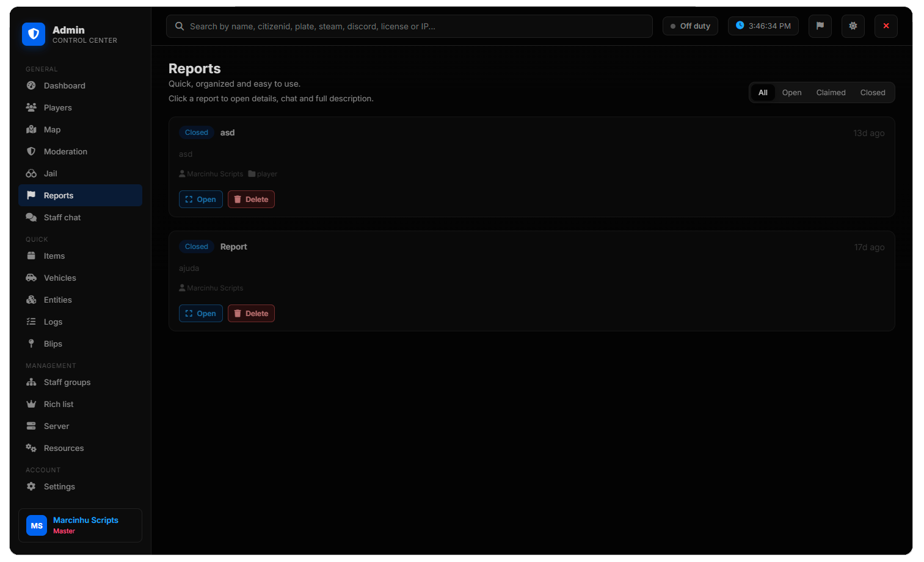Click the 'Report' report title
The height and width of the screenshot is (562, 924).
point(233,247)
